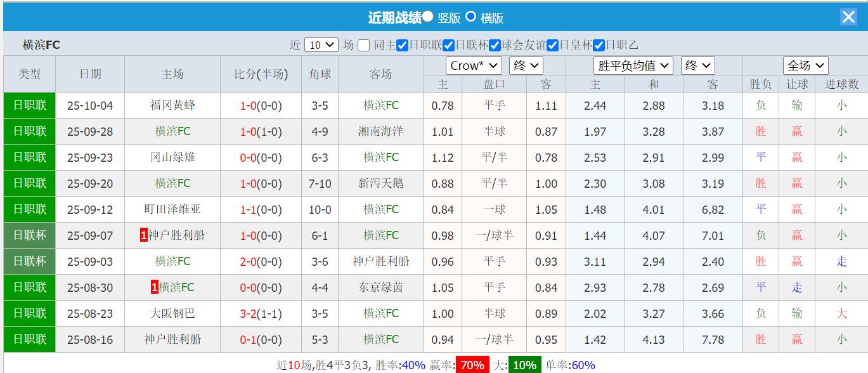Open the 终 dropdown next to Crow*
Image resolution: width=868 pixels, height=373 pixels.
coord(526,65)
